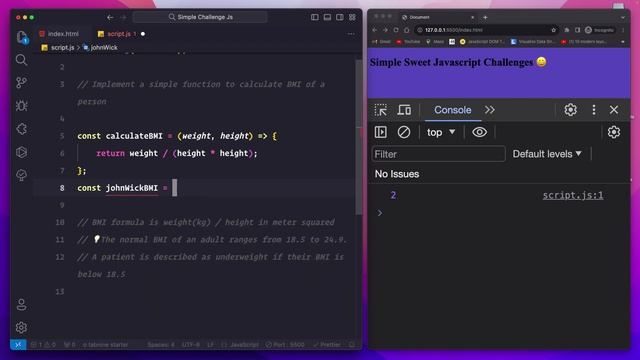Open the Run and Debug view
This screenshot has height=360, width=640.
click(21, 106)
